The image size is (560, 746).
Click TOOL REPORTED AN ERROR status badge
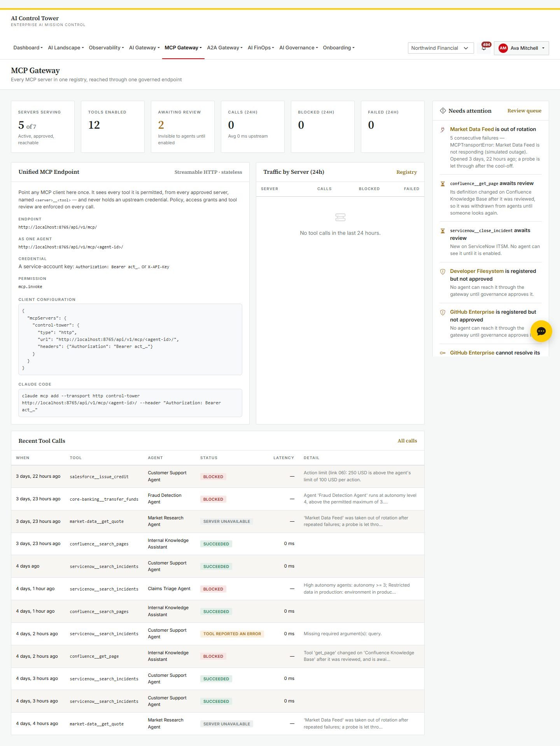tap(232, 634)
